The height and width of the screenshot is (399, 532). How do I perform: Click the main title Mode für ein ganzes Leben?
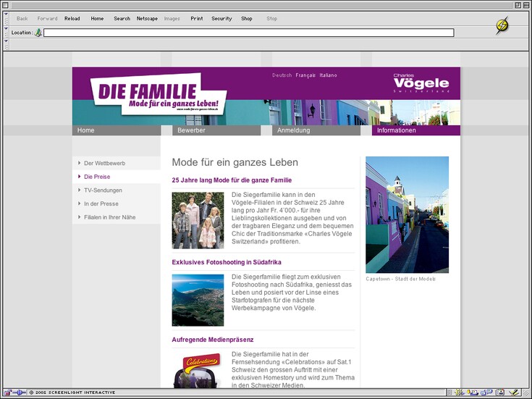pos(235,162)
